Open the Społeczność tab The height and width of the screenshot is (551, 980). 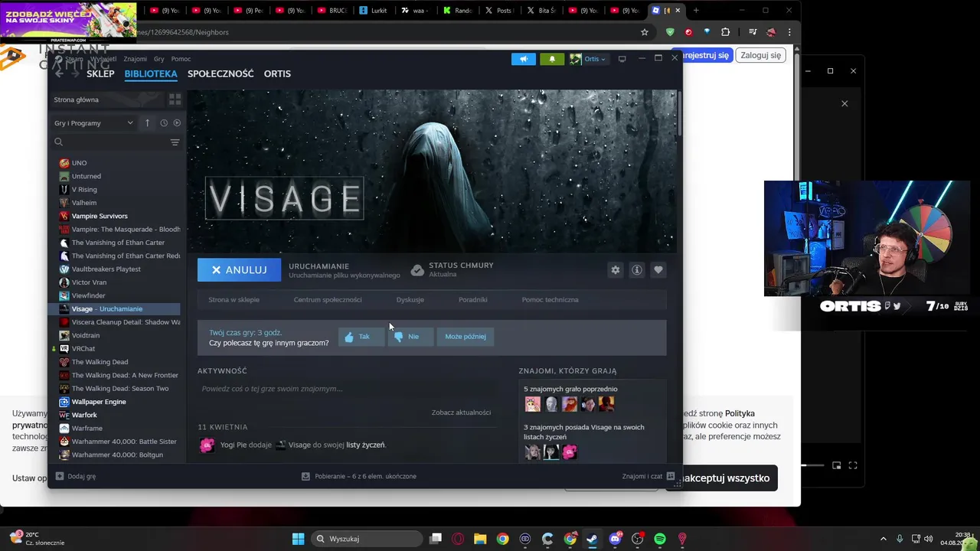[220, 73]
